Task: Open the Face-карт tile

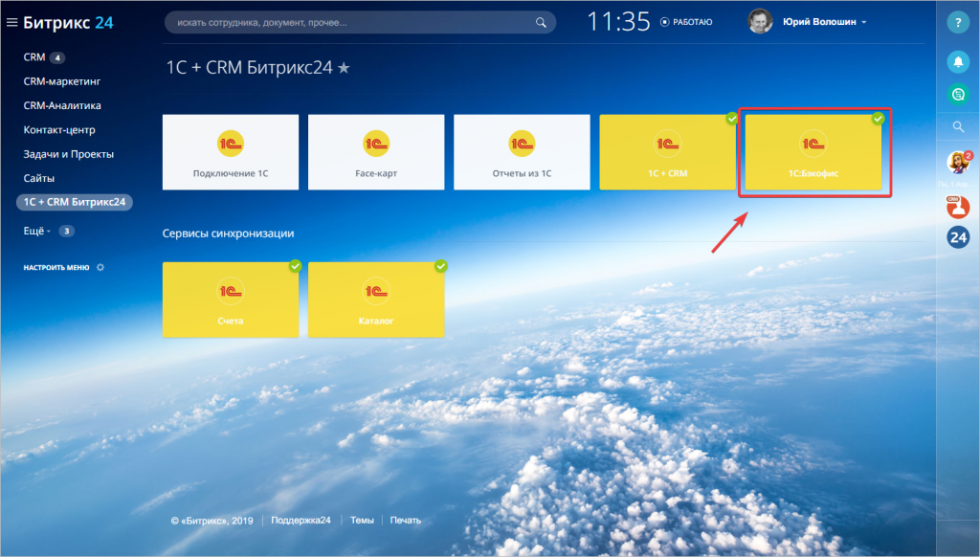Action: click(376, 152)
